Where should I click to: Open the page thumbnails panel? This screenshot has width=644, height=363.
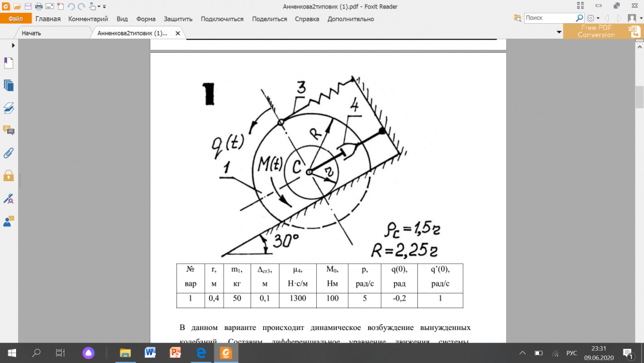8,85
